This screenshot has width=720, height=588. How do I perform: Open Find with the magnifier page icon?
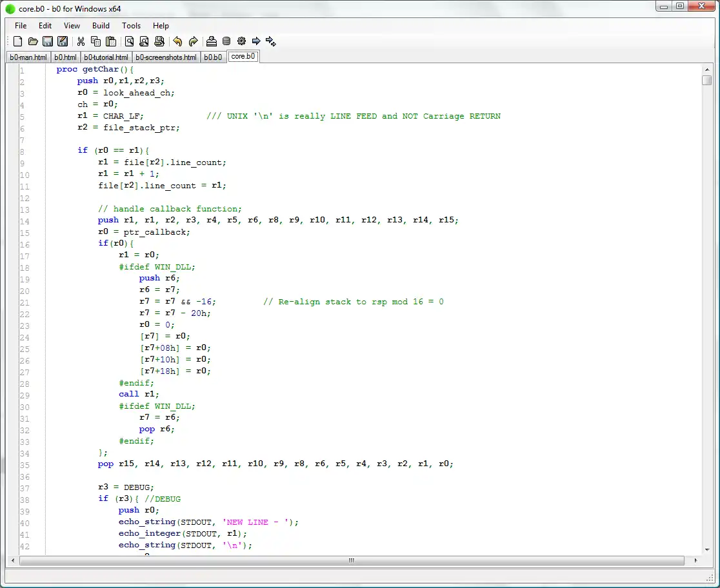(130, 41)
